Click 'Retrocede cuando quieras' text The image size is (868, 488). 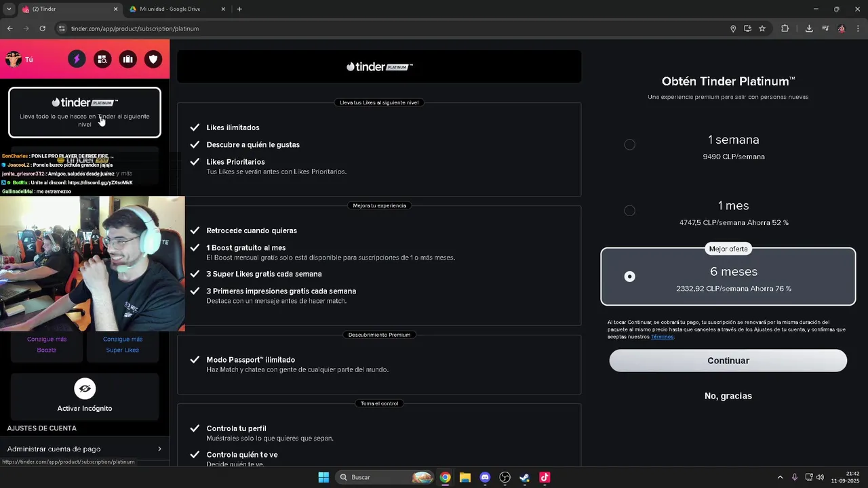[252, 230]
